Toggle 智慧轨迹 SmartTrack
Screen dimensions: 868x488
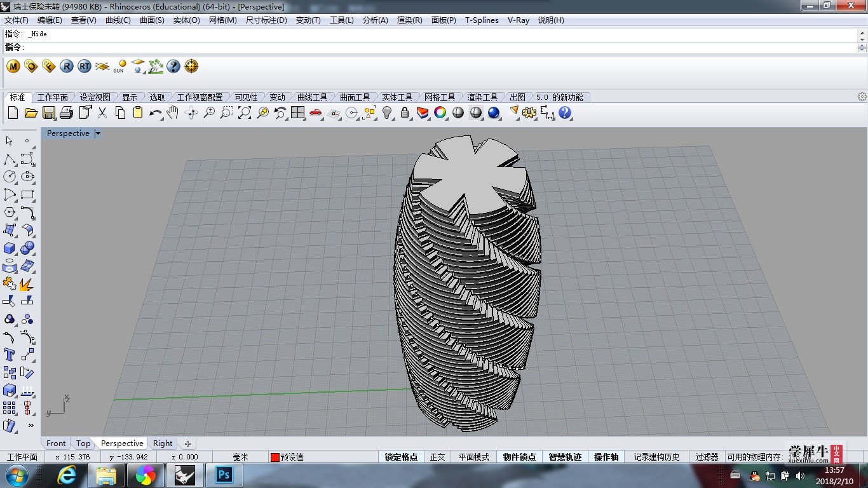[565, 457]
